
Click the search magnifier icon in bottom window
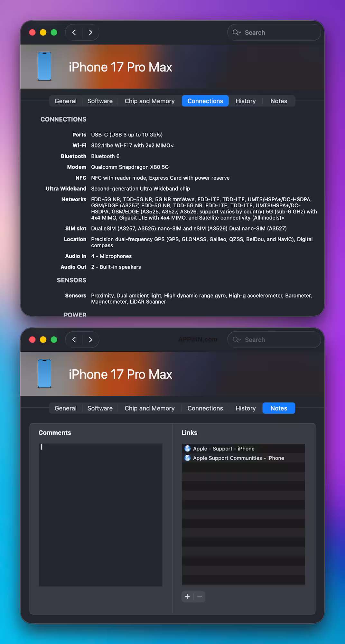(237, 340)
